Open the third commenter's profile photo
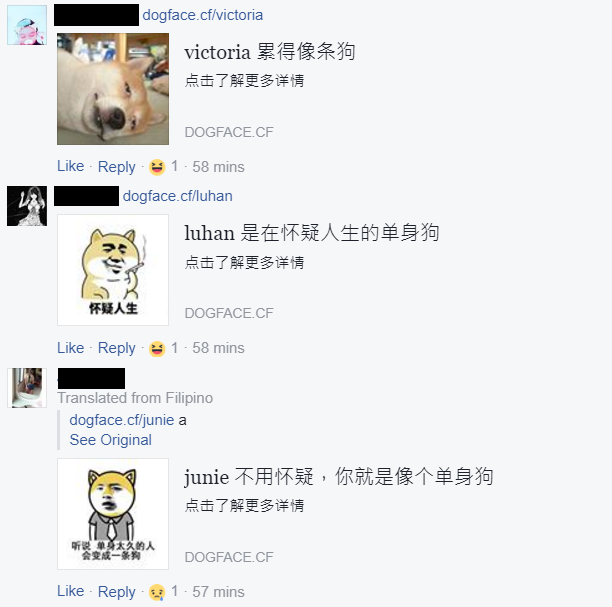The width and height of the screenshot is (612, 607). pyautogui.click(x=27, y=388)
